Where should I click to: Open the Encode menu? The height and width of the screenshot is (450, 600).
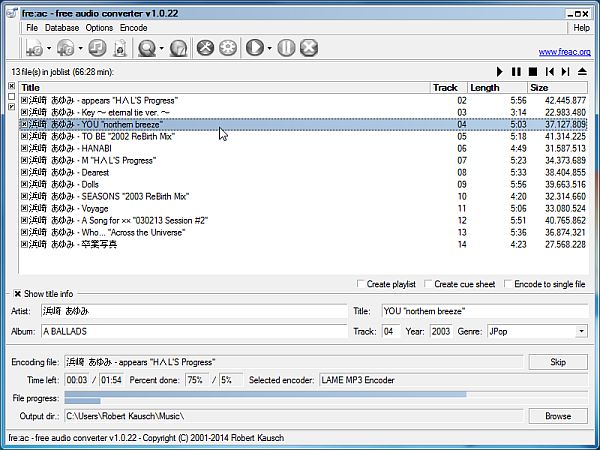(134, 28)
